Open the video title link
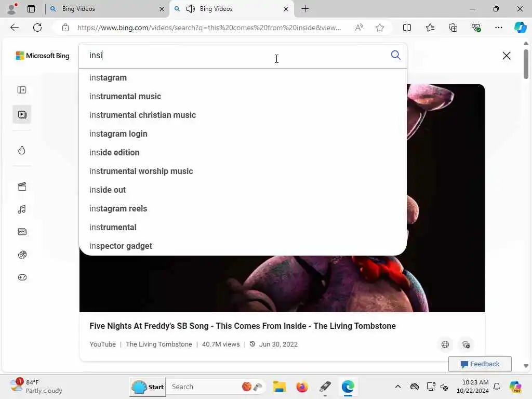 pyautogui.click(x=243, y=326)
